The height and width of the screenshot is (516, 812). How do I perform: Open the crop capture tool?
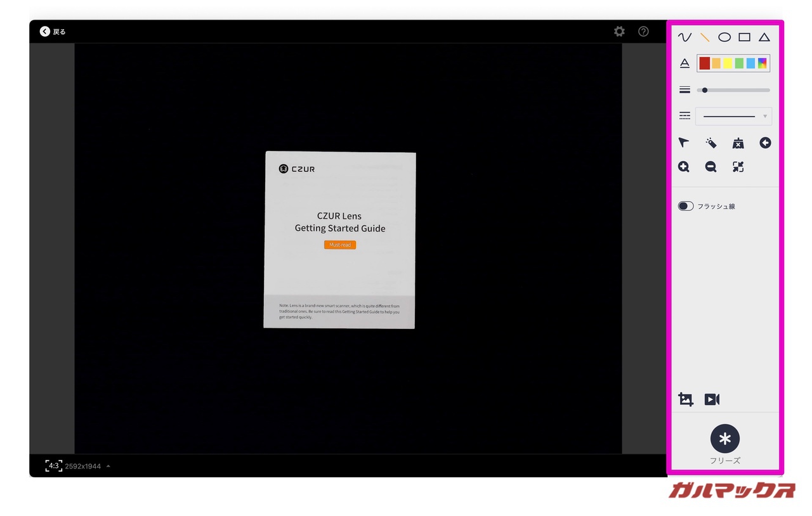click(x=685, y=399)
